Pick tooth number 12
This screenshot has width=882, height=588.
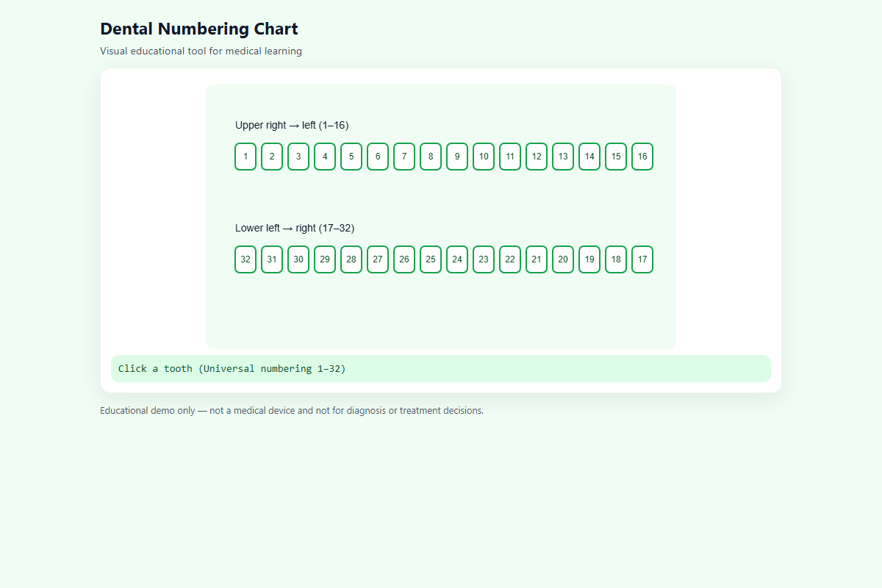coord(537,157)
